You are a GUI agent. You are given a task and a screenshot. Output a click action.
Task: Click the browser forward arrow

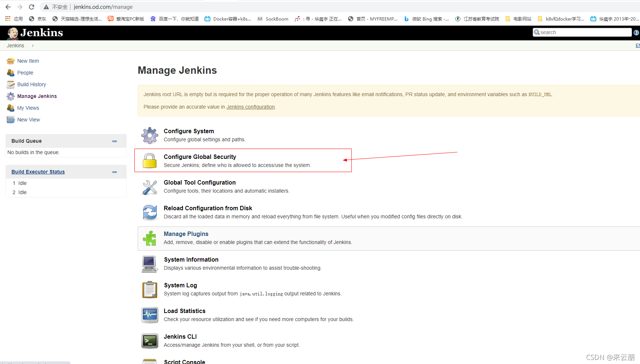coord(20,7)
